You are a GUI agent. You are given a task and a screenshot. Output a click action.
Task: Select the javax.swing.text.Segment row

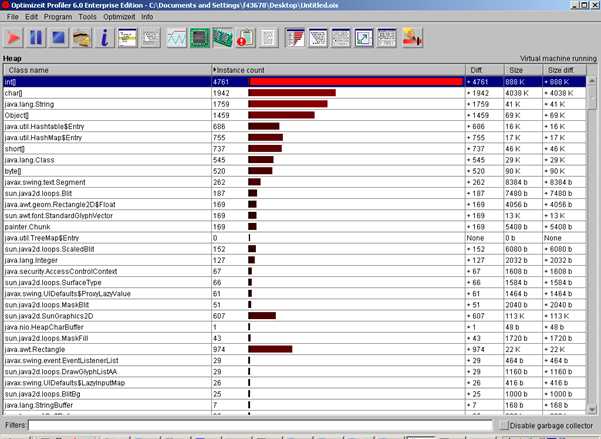pos(295,182)
